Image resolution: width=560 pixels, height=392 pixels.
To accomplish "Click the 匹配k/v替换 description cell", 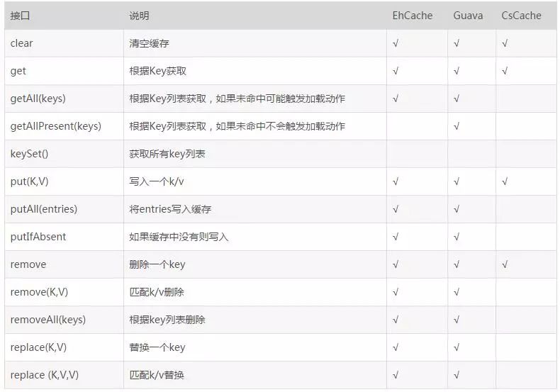I will tap(255, 375).
